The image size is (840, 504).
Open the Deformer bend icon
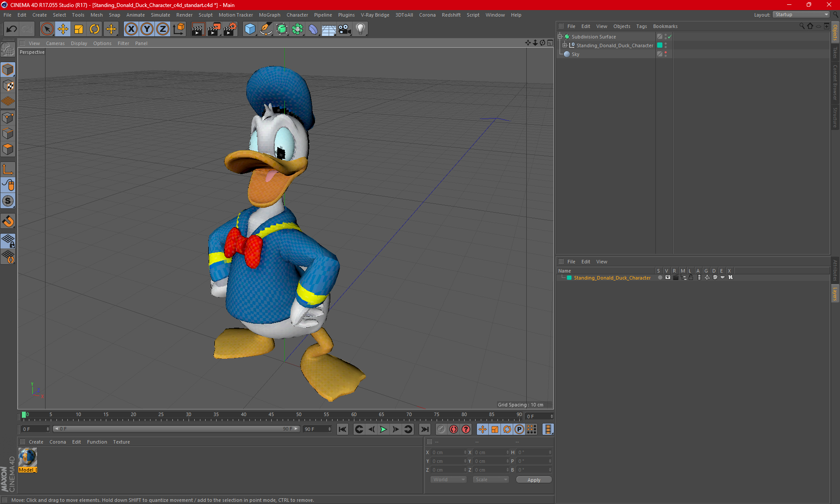click(313, 29)
